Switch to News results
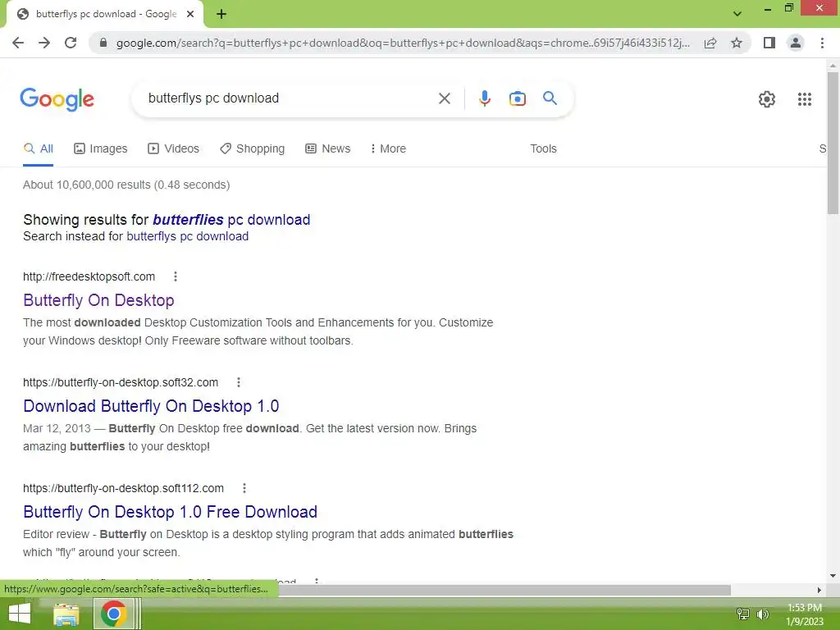The image size is (840, 630). pos(328,149)
